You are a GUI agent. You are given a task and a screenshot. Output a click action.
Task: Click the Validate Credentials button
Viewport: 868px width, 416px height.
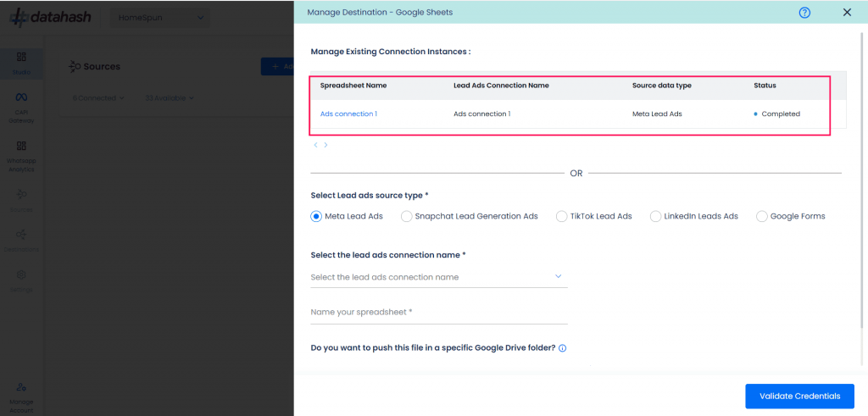pyautogui.click(x=799, y=396)
